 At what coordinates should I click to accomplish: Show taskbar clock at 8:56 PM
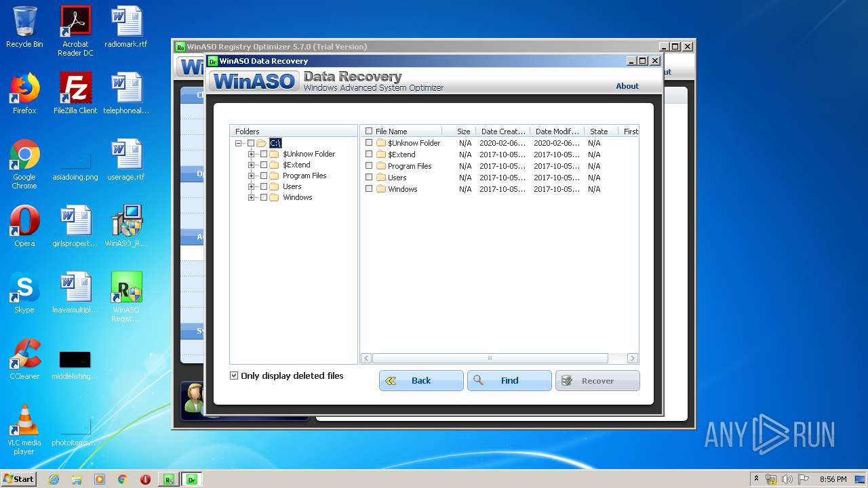tap(833, 479)
